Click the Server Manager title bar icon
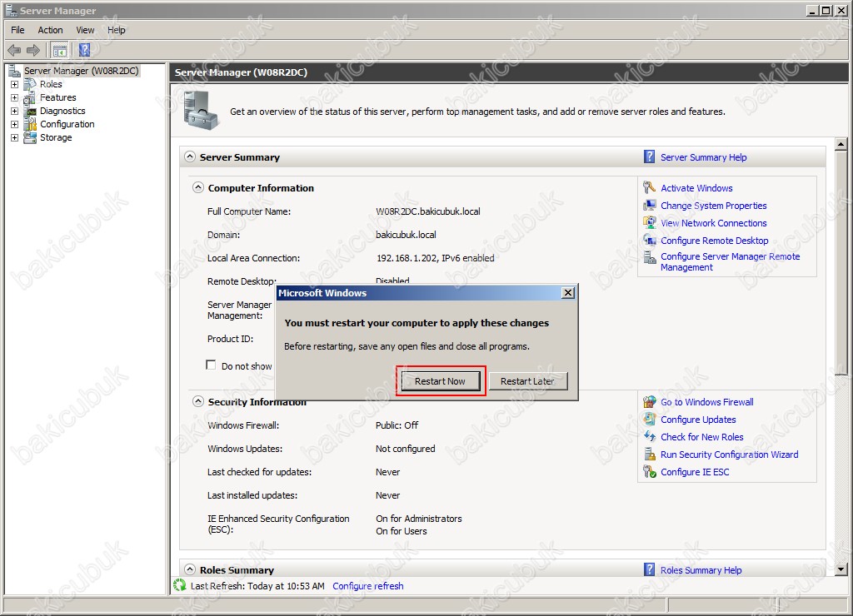The image size is (853, 616). pos(11,10)
